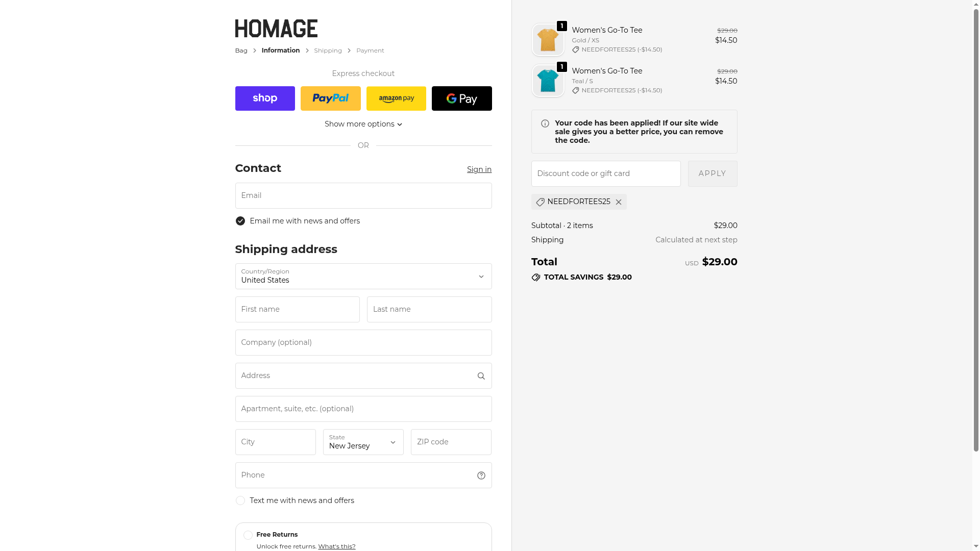Uncheck Email me with news and offers
980x551 pixels.
[x=240, y=221]
